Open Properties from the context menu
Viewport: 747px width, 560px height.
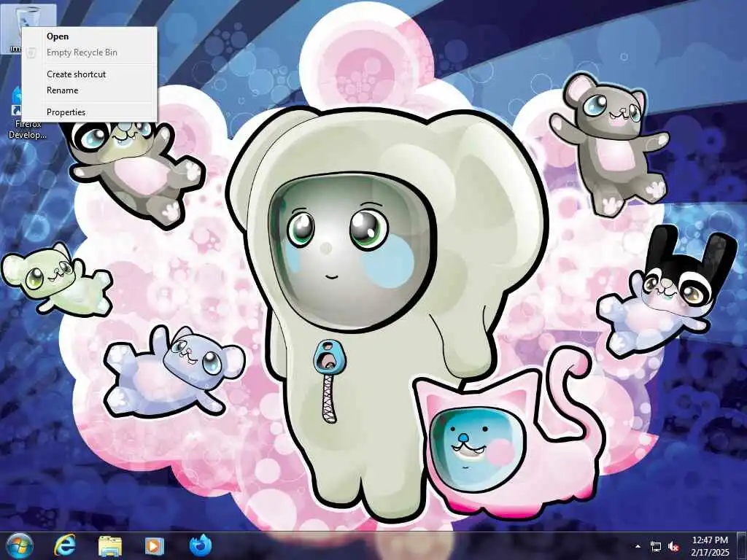[89, 112]
